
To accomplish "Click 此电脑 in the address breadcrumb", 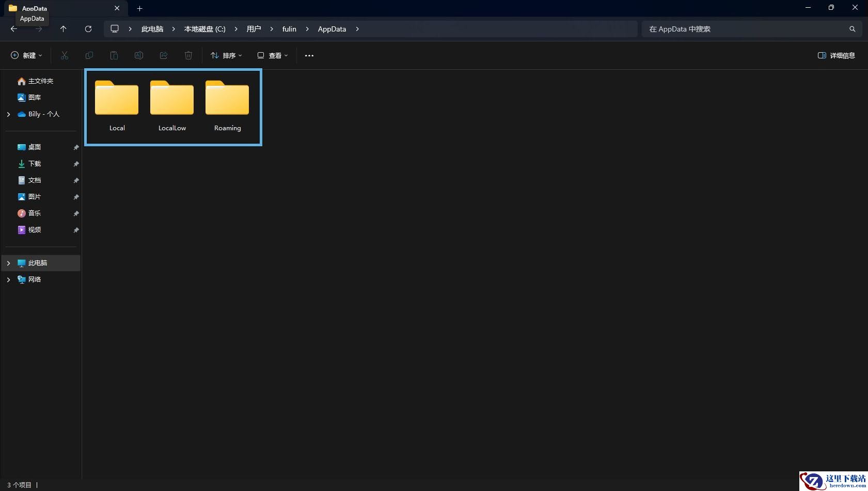I will click(x=152, y=29).
